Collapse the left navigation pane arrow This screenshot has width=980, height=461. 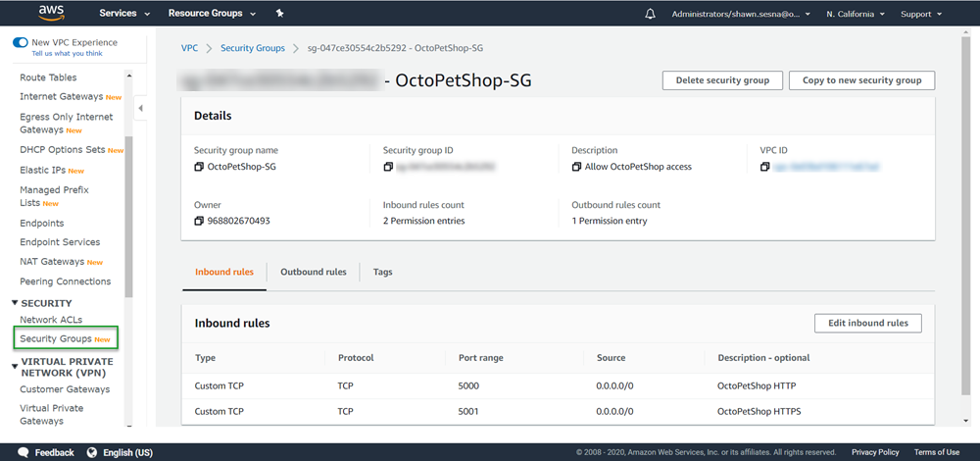(x=140, y=108)
